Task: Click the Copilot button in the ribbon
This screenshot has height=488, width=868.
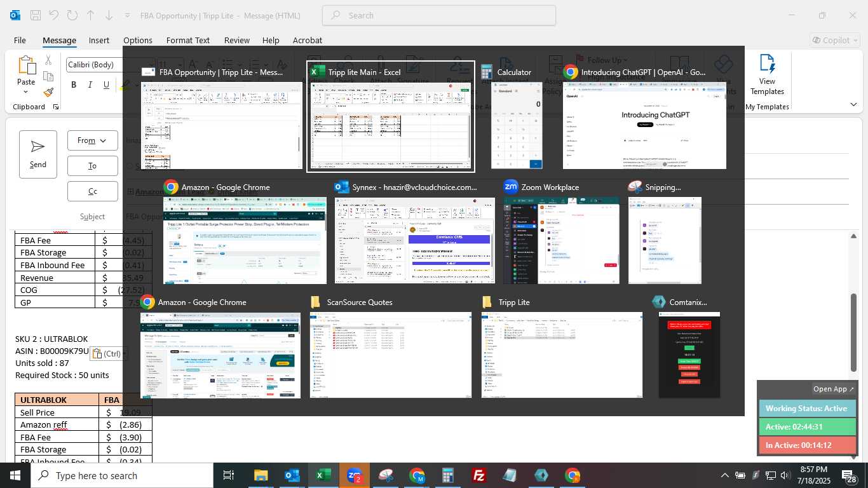Action: 834,40
